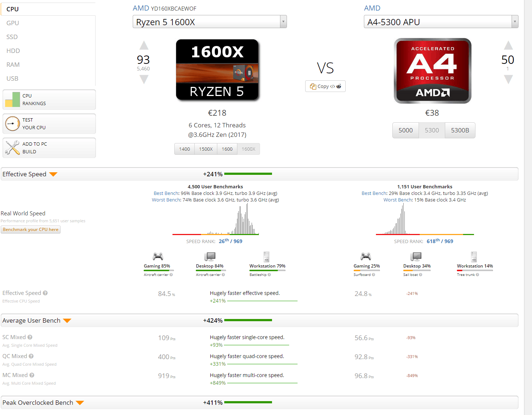Select the A4 5300 variant button
This screenshot has width=532, height=415.
(x=432, y=130)
